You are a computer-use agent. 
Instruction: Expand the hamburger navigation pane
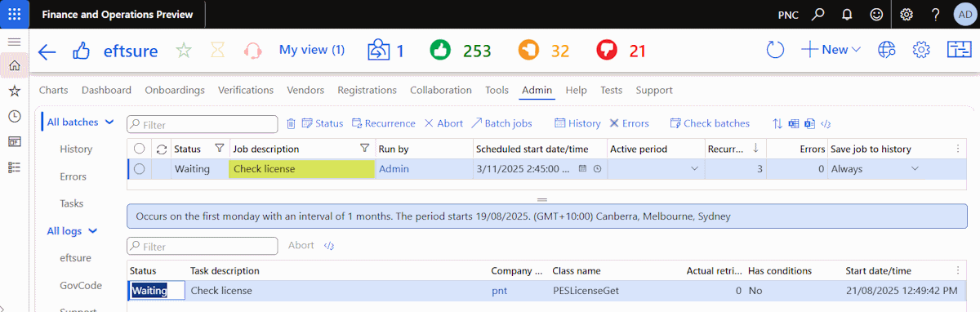click(x=14, y=42)
